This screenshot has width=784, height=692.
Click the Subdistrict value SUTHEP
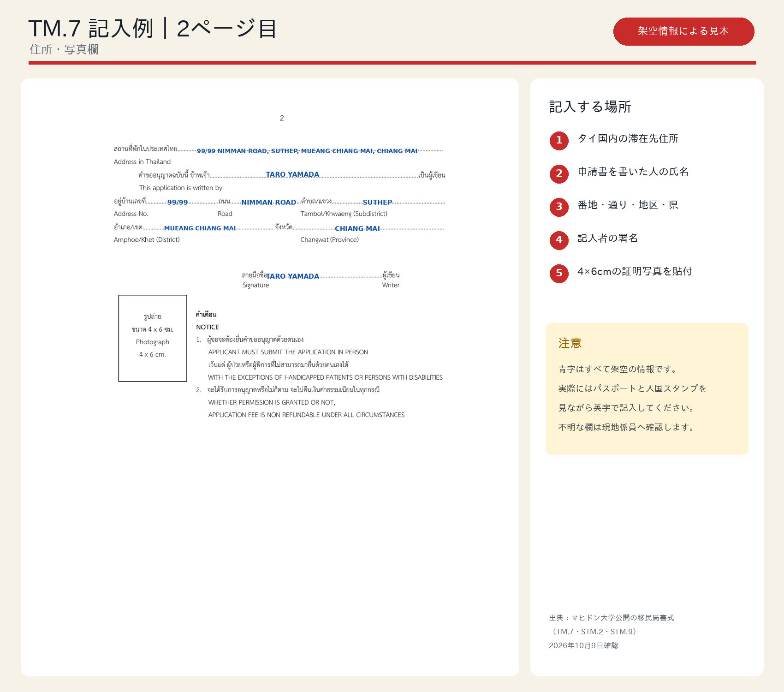[377, 202]
